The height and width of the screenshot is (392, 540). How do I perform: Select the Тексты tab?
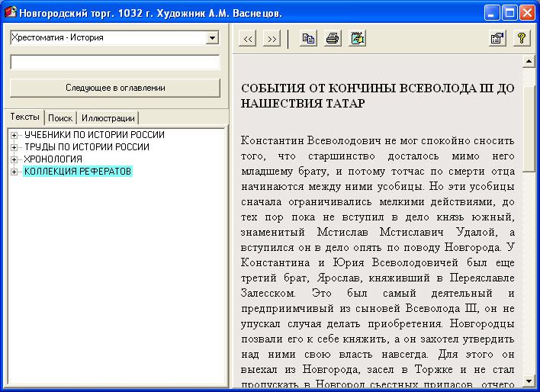coord(24,117)
